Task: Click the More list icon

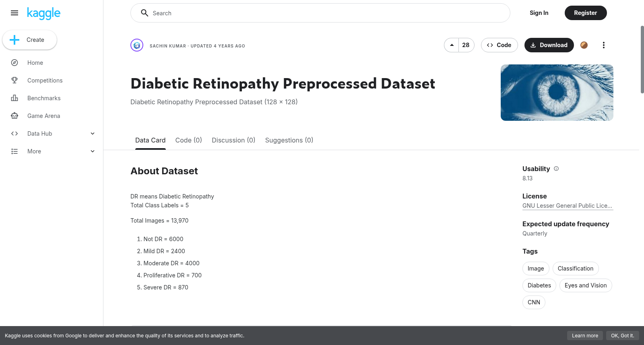Action: click(14, 151)
